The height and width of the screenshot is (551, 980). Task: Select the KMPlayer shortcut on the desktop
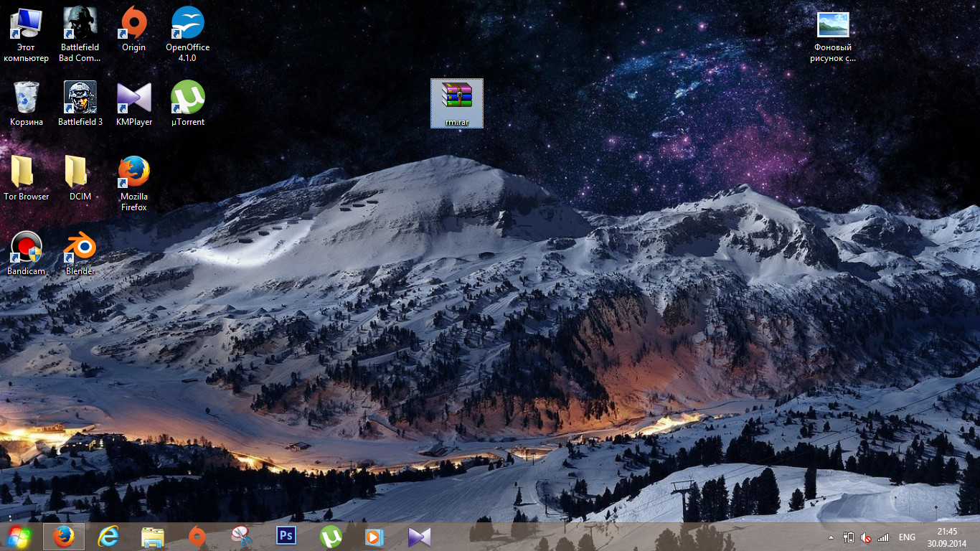click(x=133, y=104)
